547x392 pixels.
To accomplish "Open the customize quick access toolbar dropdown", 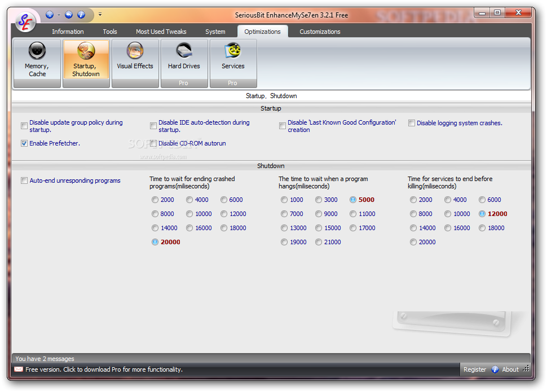I will [x=100, y=14].
